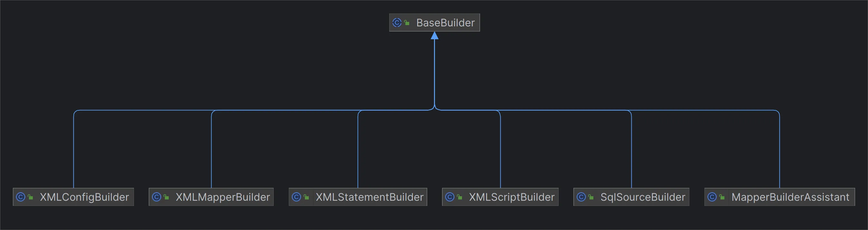This screenshot has height=230, width=868.
Task: Click the green public-visibility icon on XMLMapperBuilder
Action: 166,197
